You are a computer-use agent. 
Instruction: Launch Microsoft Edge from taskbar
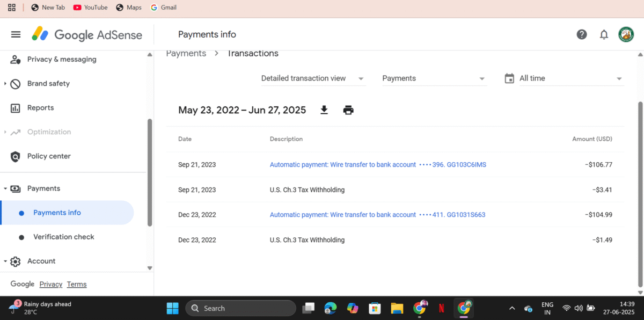point(330,308)
